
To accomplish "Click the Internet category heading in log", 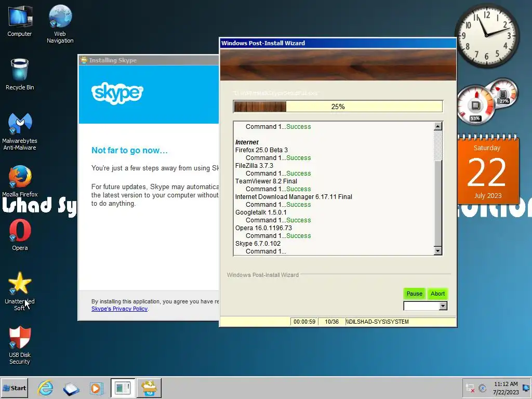I will point(247,142).
